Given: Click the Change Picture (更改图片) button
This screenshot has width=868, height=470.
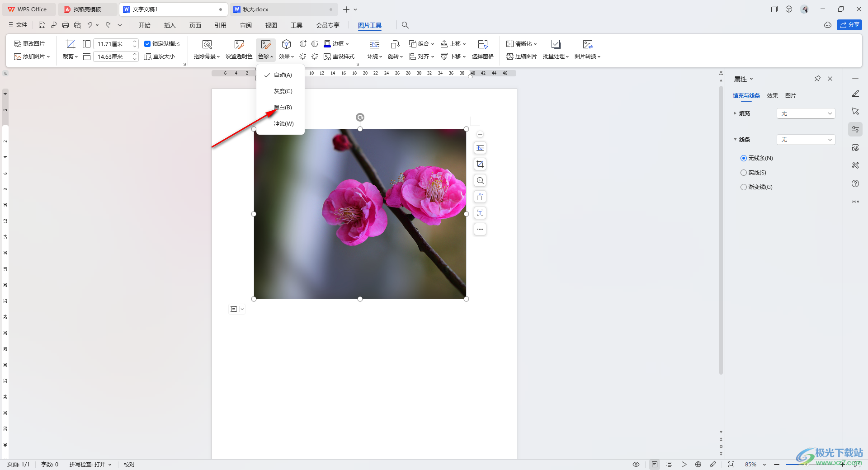Looking at the screenshot, I should [29, 44].
